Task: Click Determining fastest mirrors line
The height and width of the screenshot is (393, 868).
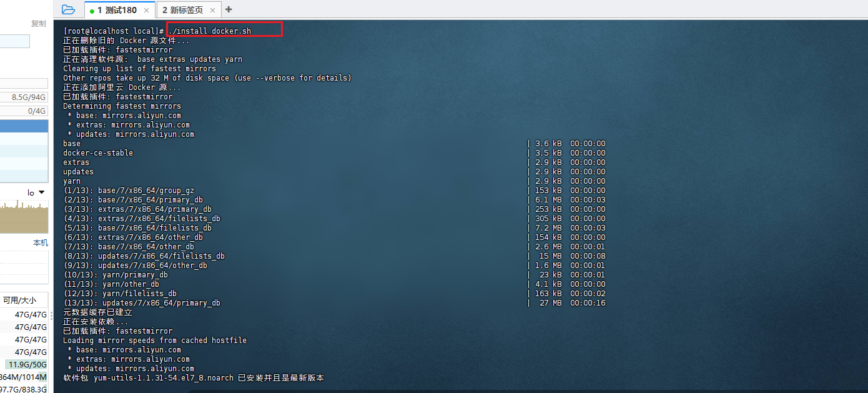Action: [x=122, y=106]
